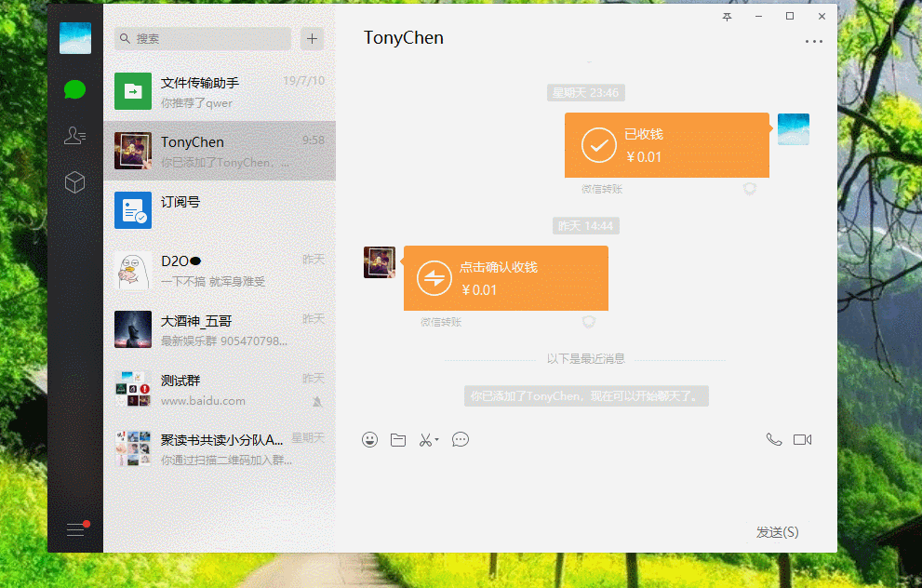
Task: Select the Contacts icon in left sidebar
Action: [74, 136]
